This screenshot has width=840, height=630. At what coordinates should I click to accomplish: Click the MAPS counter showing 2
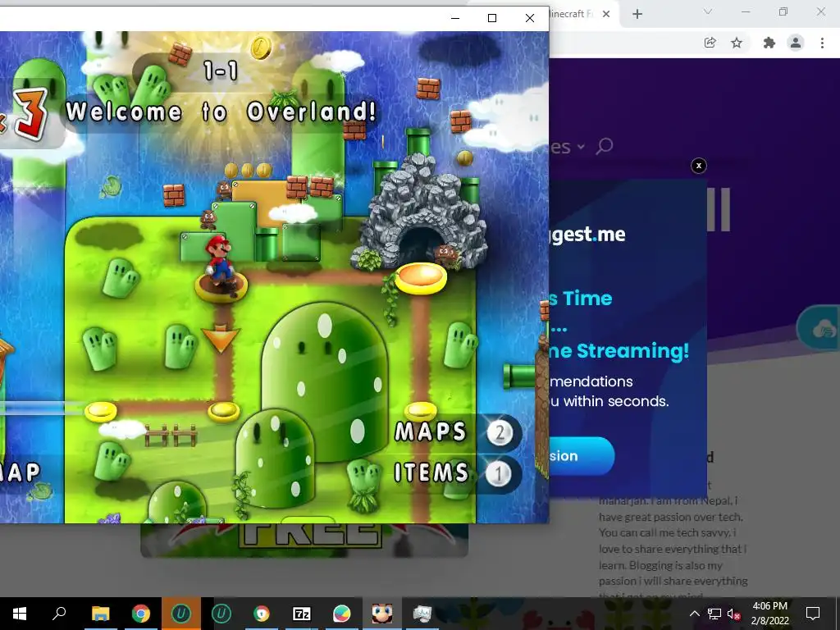click(500, 432)
